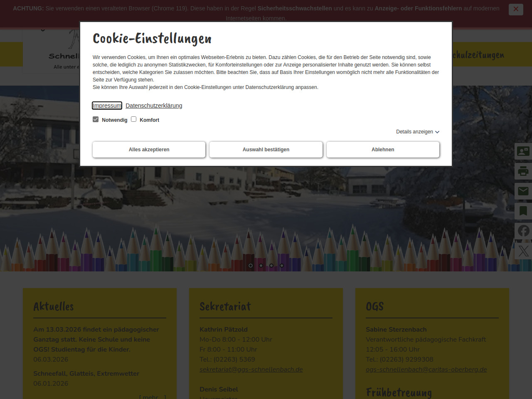The height and width of the screenshot is (399, 532).
Task: Open the Schulzeitungen menu item
Action: [x=478, y=55]
